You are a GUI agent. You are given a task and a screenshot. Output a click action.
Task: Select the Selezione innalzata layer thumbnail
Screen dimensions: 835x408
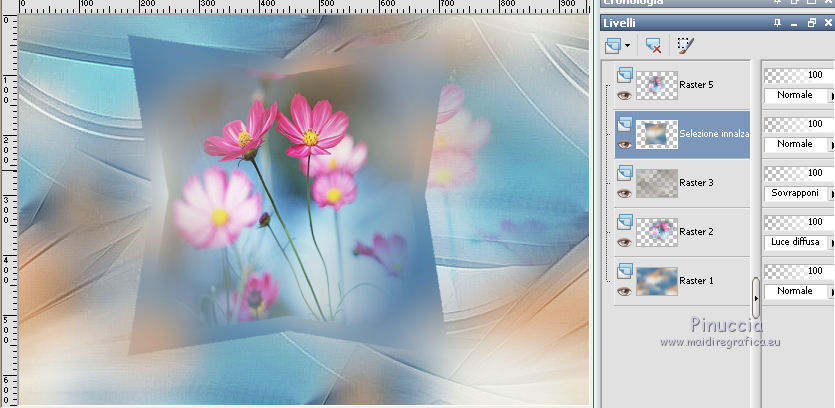point(657,134)
